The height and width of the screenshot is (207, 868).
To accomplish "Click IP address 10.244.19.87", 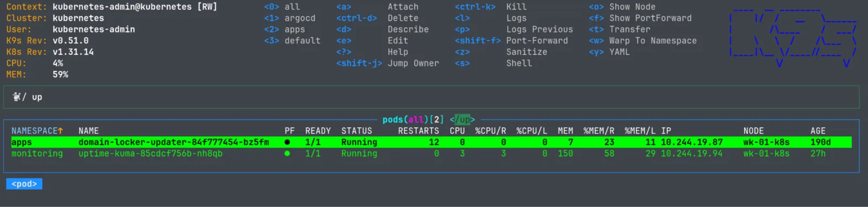I will (692, 142).
